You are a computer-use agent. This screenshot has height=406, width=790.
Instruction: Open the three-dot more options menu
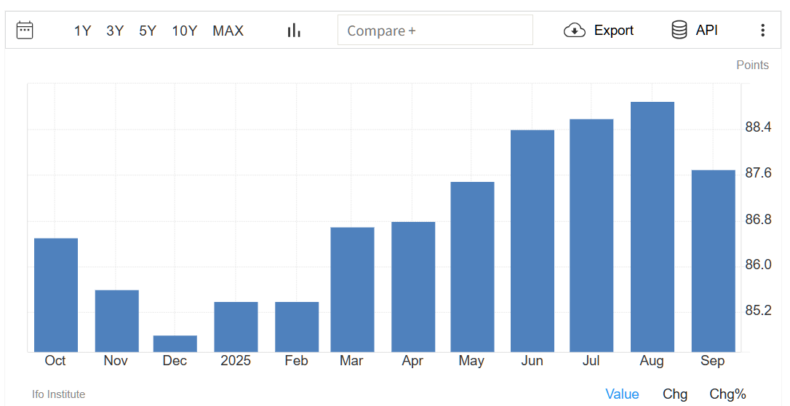(x=763, y=30)
